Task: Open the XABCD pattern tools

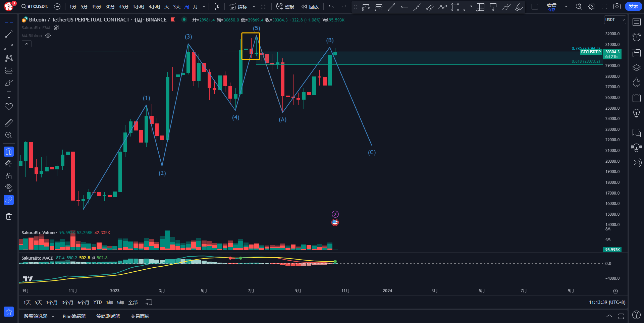Action: point(9,58)
